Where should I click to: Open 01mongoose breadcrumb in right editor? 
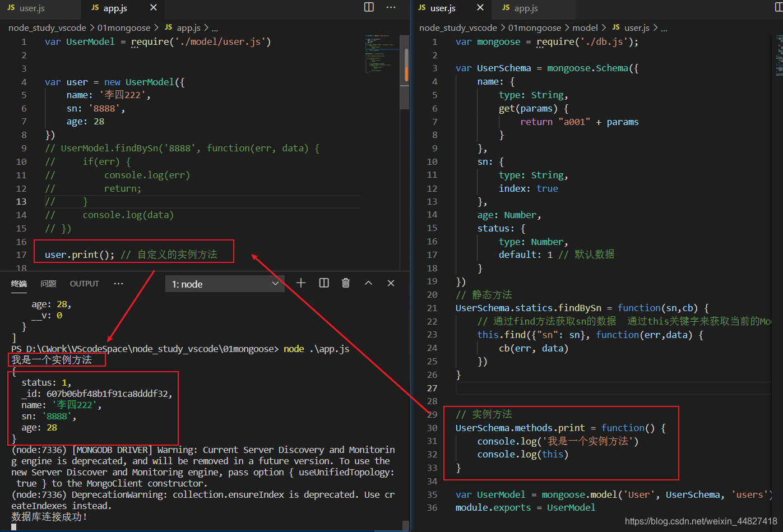pyautogui.click(x=535, y=27)
